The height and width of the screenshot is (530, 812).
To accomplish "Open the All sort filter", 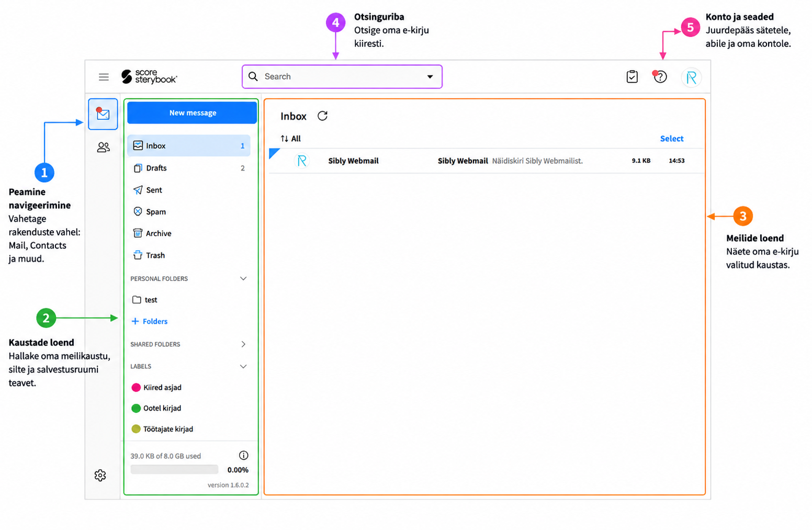I will (x=291, y=139).
